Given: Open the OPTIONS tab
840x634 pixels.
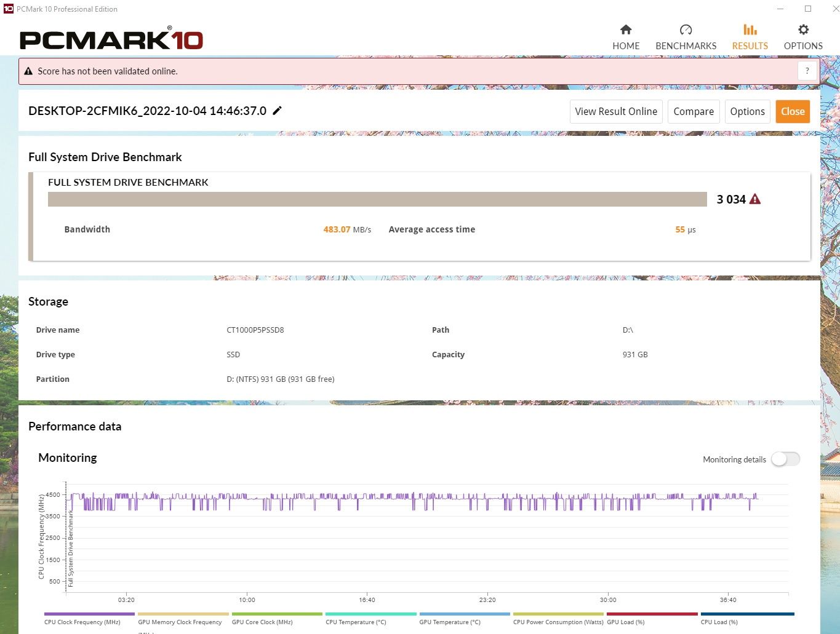Looking at the screenshot, I should [x=803, y=38].
